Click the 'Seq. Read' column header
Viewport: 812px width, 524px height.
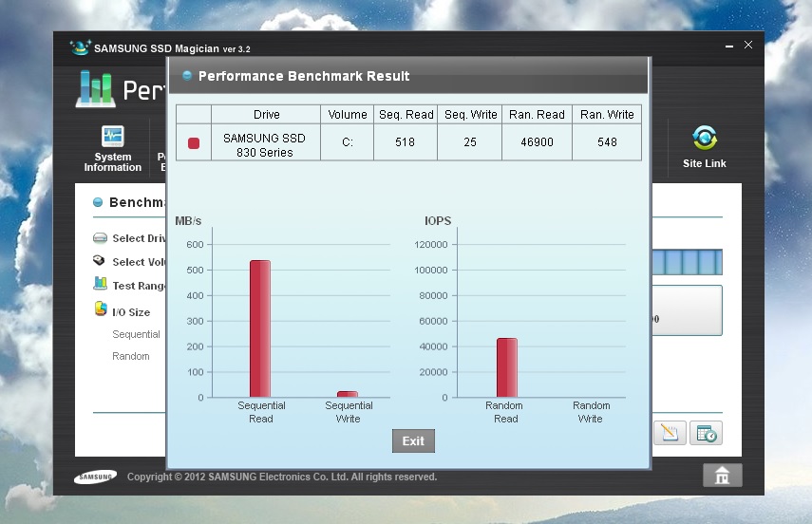click(406, 115)
